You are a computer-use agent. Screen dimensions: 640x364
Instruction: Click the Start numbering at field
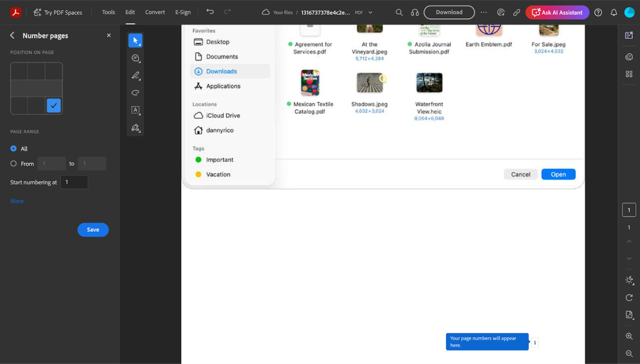[x=74, y=182]
